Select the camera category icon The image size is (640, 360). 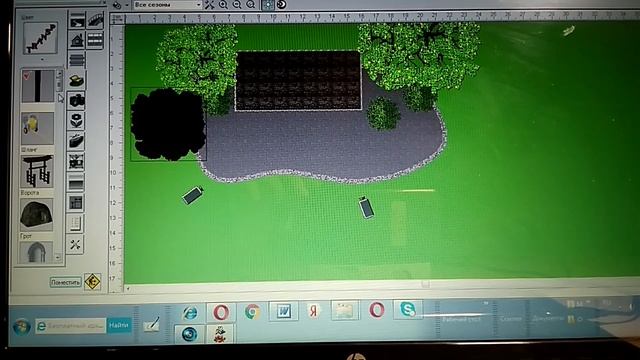[x=76, y=100]
